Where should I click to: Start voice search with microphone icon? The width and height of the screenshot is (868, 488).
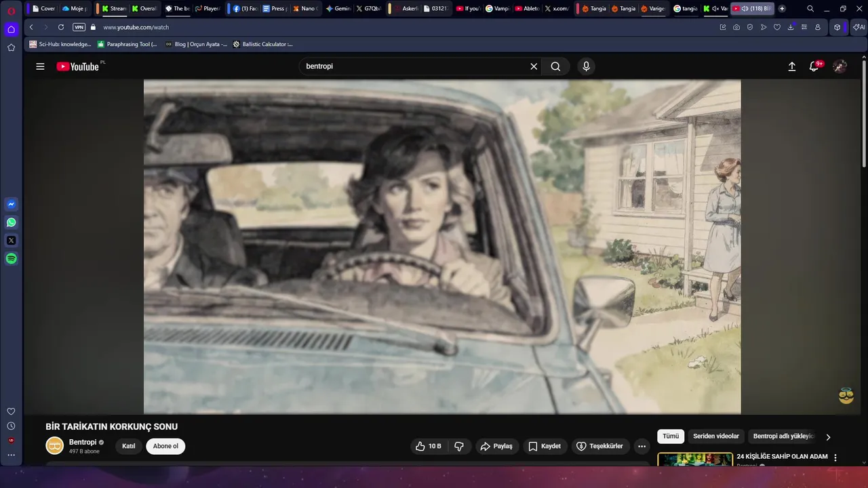pos(587,66)
